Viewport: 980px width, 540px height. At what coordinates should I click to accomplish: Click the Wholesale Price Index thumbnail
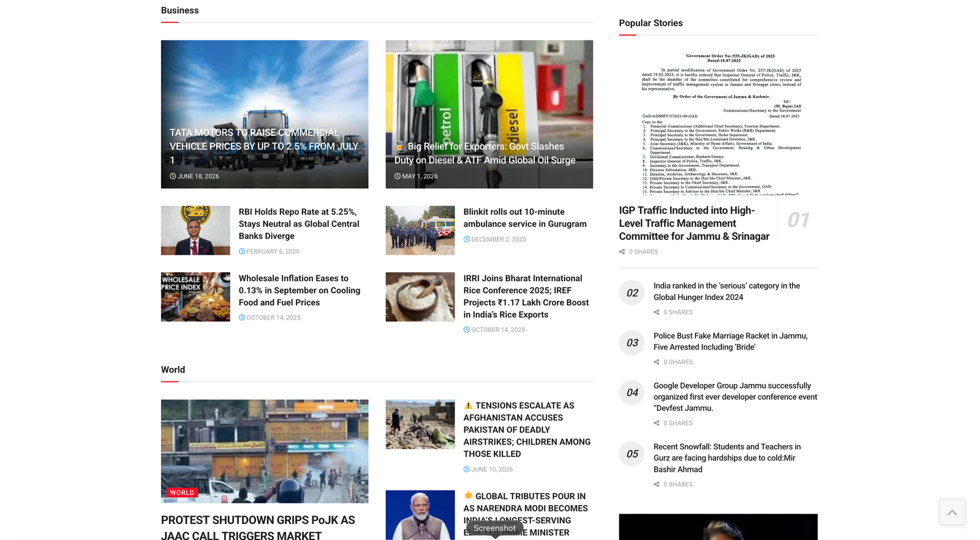pos(195,297)
